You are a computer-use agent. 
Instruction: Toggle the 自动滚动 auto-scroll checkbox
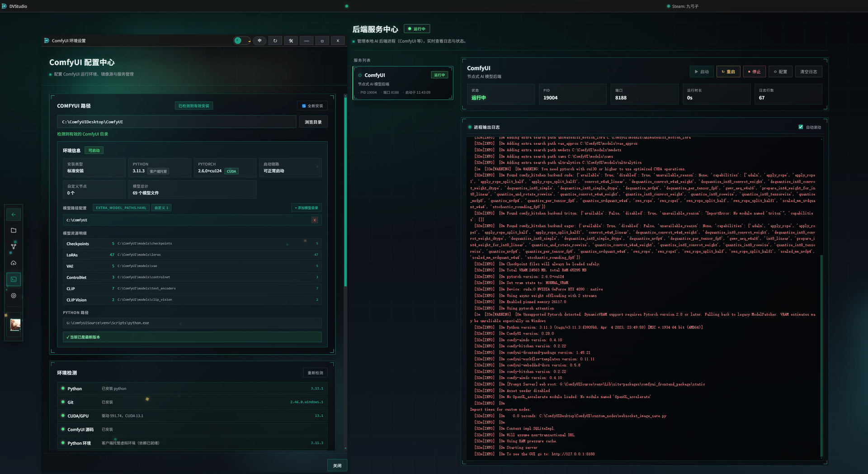coord(801,127)
